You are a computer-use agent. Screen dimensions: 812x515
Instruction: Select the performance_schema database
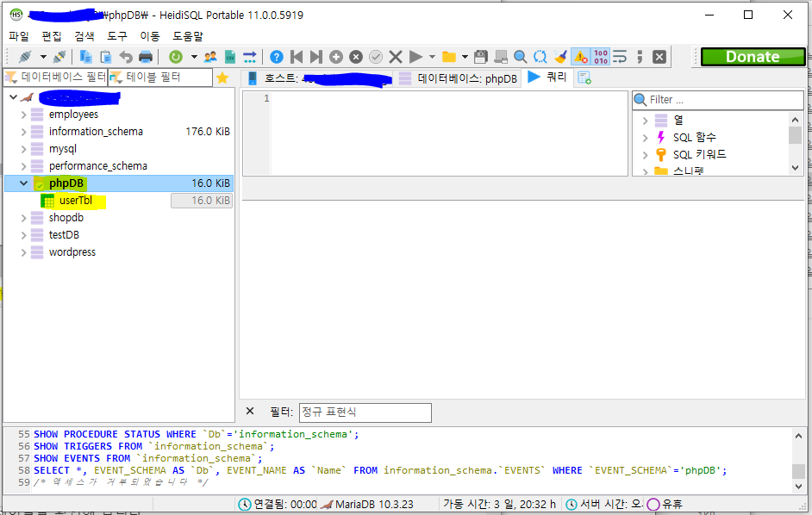[98, 166]
